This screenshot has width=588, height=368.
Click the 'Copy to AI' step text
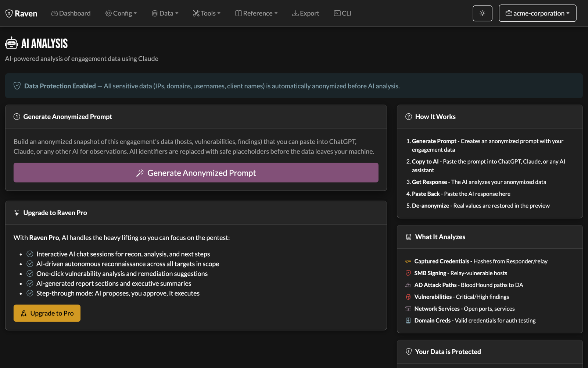pos(425,162)
